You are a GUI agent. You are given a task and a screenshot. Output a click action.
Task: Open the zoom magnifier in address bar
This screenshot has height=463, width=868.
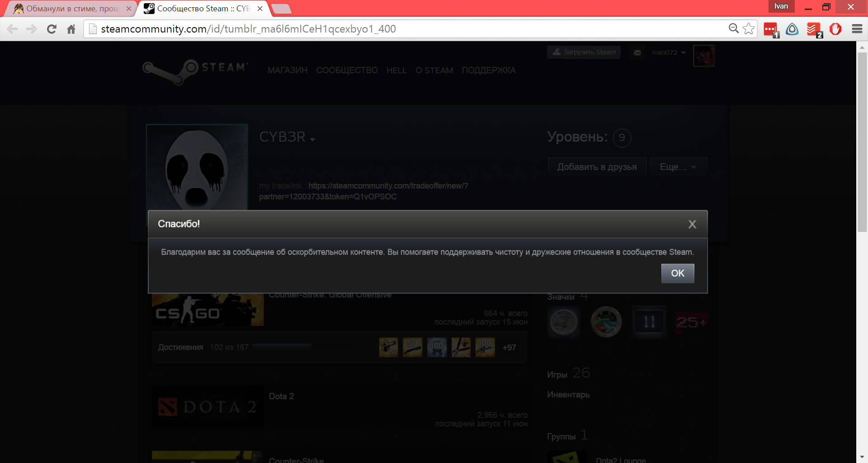[733, 29]
